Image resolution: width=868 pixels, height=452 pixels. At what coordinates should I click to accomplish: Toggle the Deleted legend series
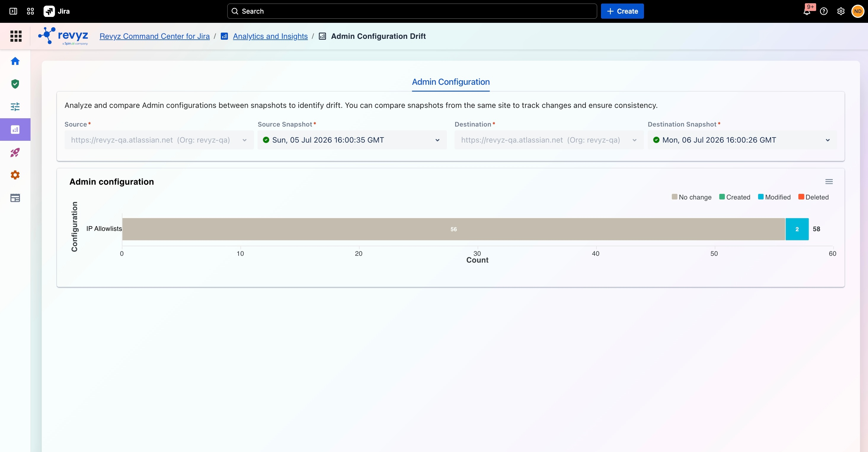[x=813, y=197]
